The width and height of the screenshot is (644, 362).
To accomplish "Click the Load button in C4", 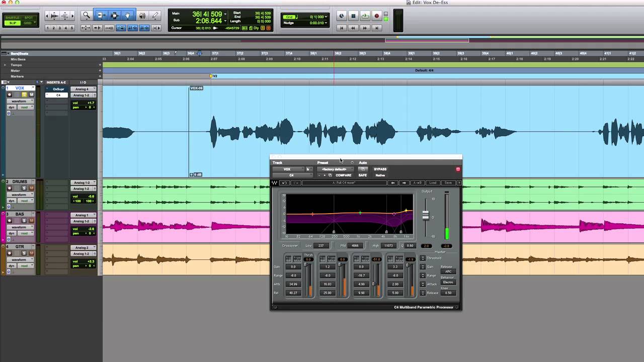I will [433, 183].
